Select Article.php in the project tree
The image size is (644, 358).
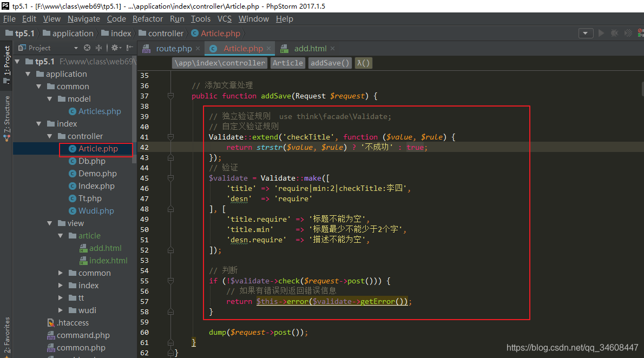pos(93,149)
